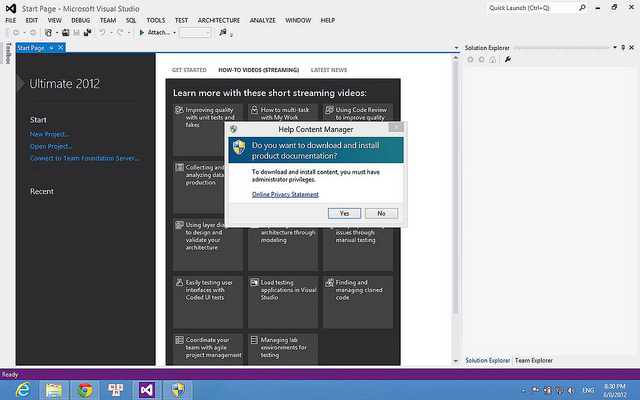
Task: Open the Toolbox side tab
Action: click(x=8, y=53)
